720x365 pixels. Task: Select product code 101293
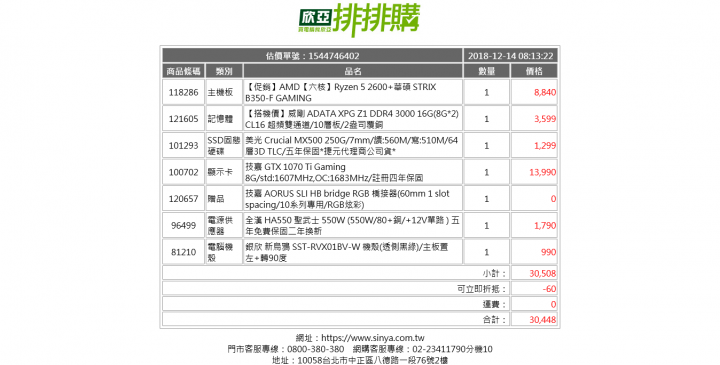point(183,146)
